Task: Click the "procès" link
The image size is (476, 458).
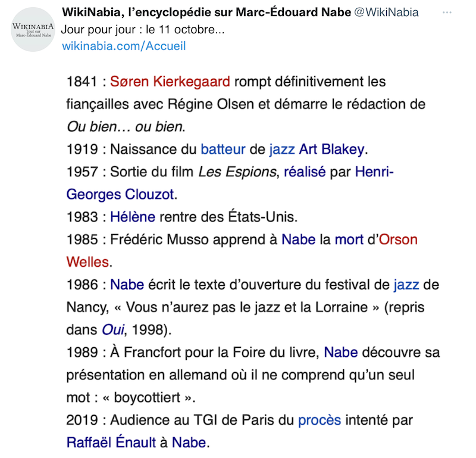Action: tap(319, 420)
